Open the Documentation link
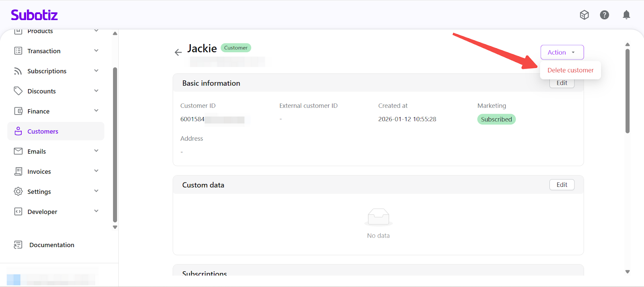 (52, 245)
